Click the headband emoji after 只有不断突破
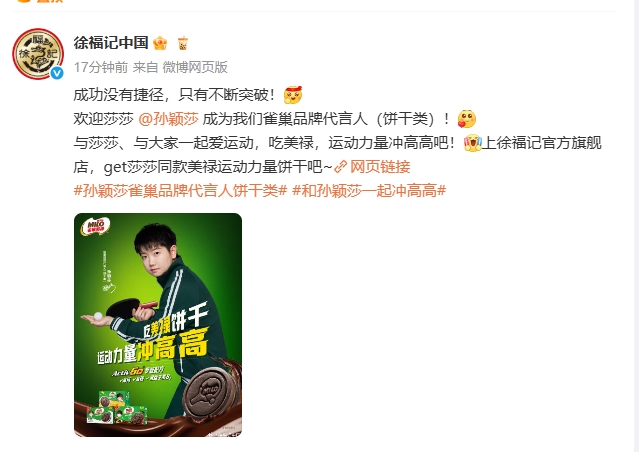The height and width of the screenshot is (452, 639). pos(293,95)
